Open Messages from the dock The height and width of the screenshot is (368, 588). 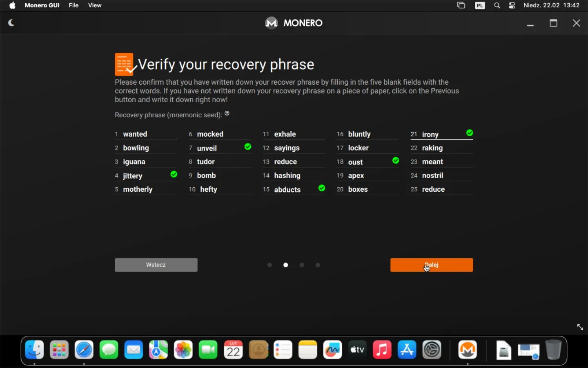click(x=109, y=350)
